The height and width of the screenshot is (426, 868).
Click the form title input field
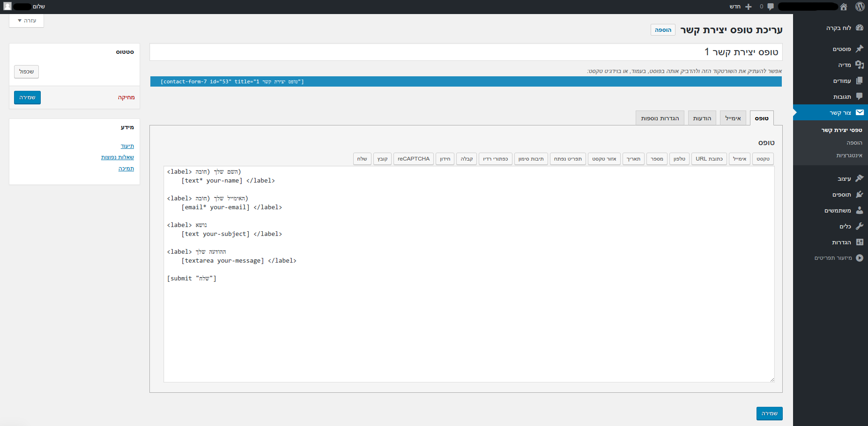(x=466, y=52)
